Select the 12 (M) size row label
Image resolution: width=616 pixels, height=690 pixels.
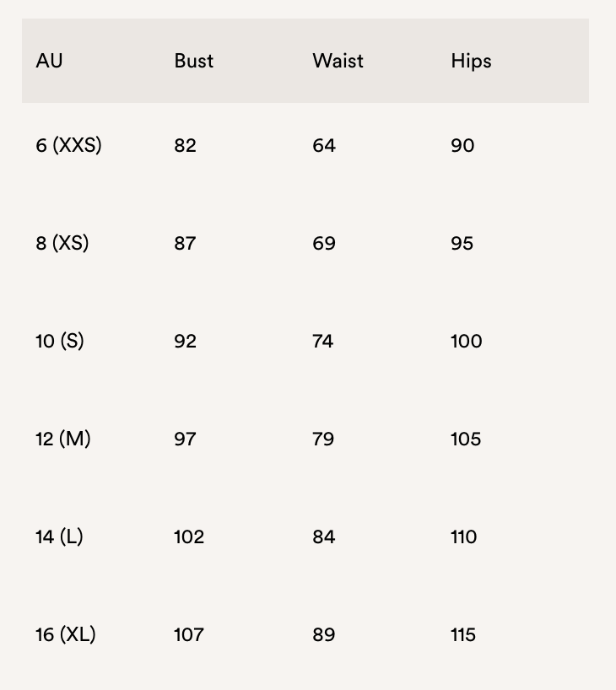[x=63, y=439]
